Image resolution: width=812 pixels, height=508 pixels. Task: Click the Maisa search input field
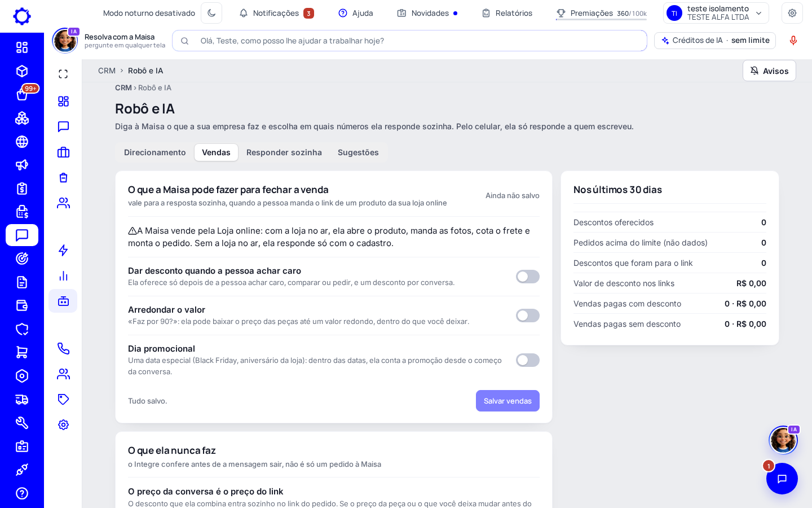(409, 41)
